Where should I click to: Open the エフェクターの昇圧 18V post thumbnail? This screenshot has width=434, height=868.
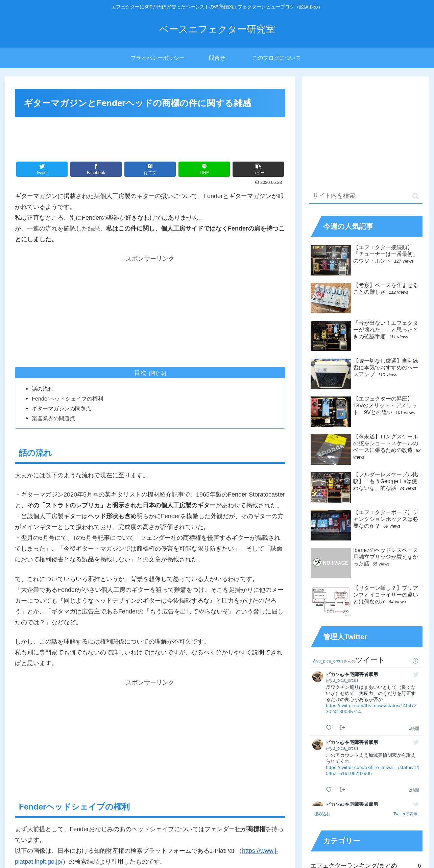331,412
